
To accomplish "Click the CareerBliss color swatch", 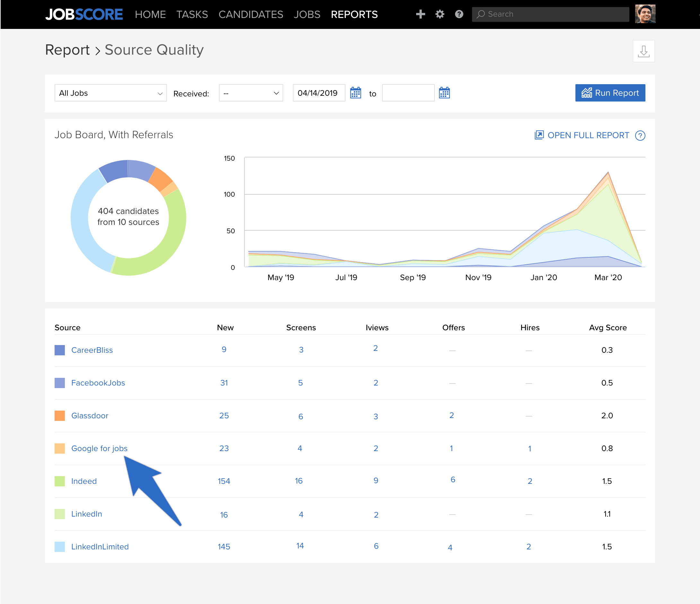I will tap(59, 350).
